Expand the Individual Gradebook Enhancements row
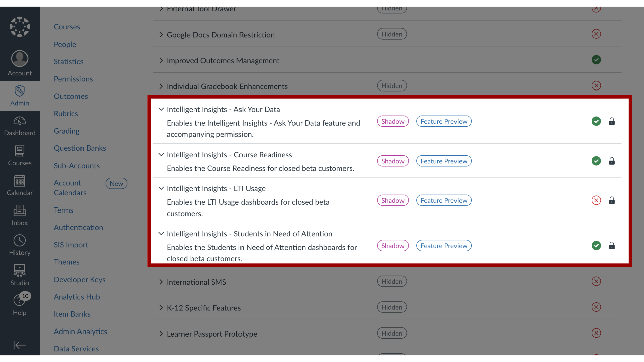644x362 pixels. pos(162,86)
